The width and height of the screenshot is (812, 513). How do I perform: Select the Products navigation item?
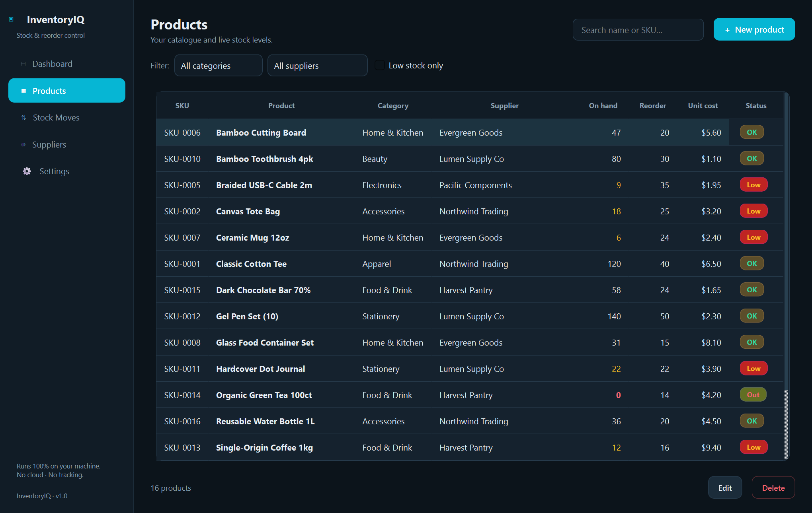[x=67, y=91]
